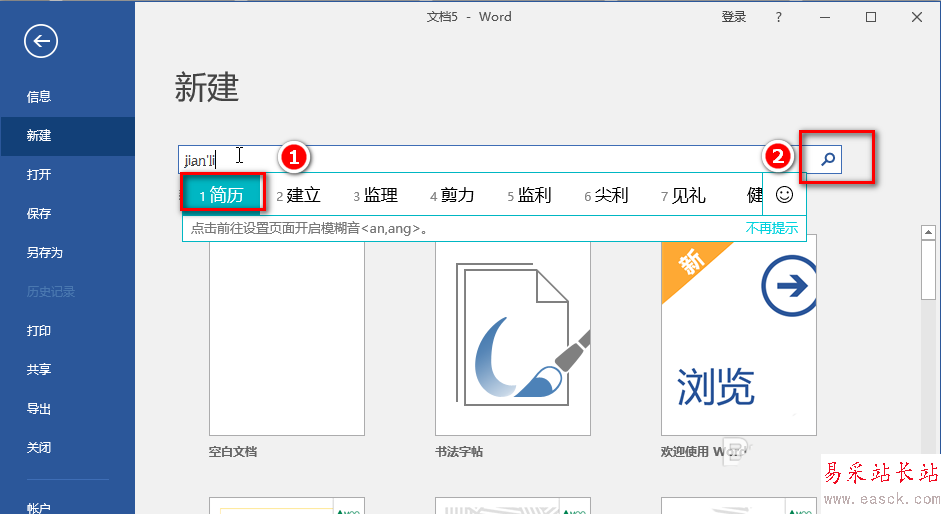
Task: Pick IME candidate 6 尖利
Action: (606, 195)
